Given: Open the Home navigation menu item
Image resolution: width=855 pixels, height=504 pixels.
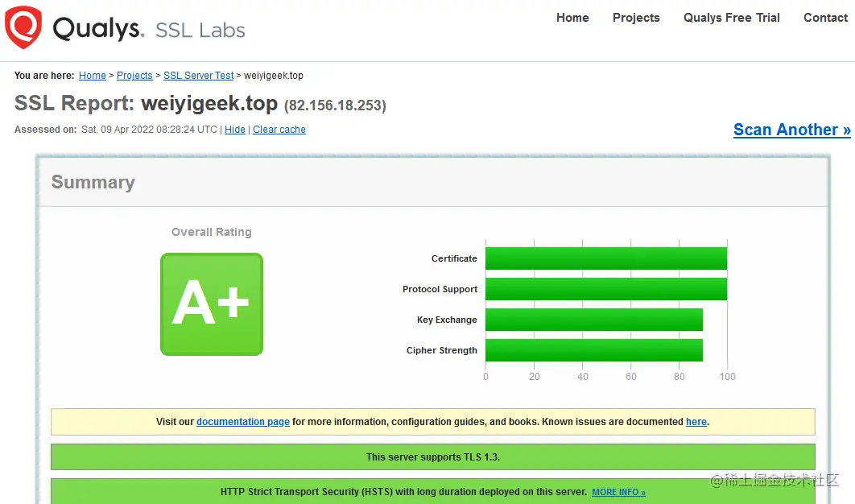Looking at the screenshot, I should pyautogui.click(x=572, y=17).
